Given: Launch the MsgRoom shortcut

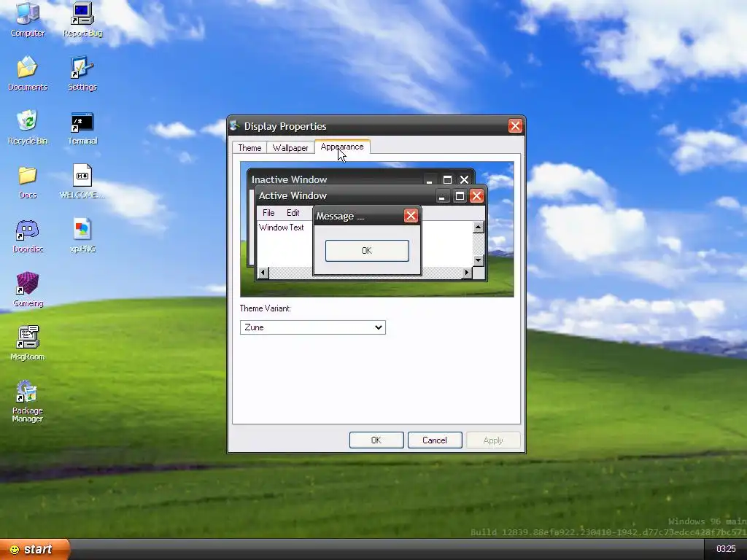Looking at the screenshot, I should 28,343.
